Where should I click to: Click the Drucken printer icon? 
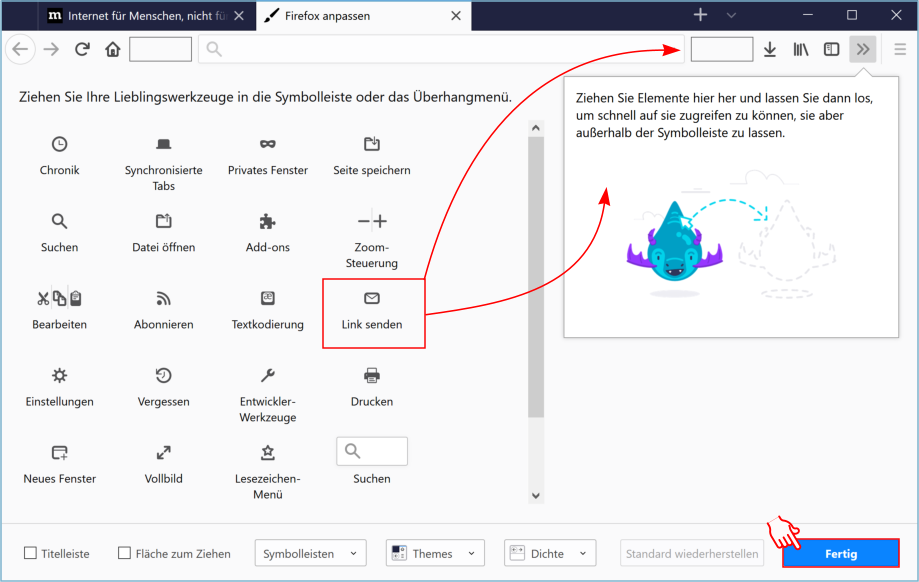[371, 377]
